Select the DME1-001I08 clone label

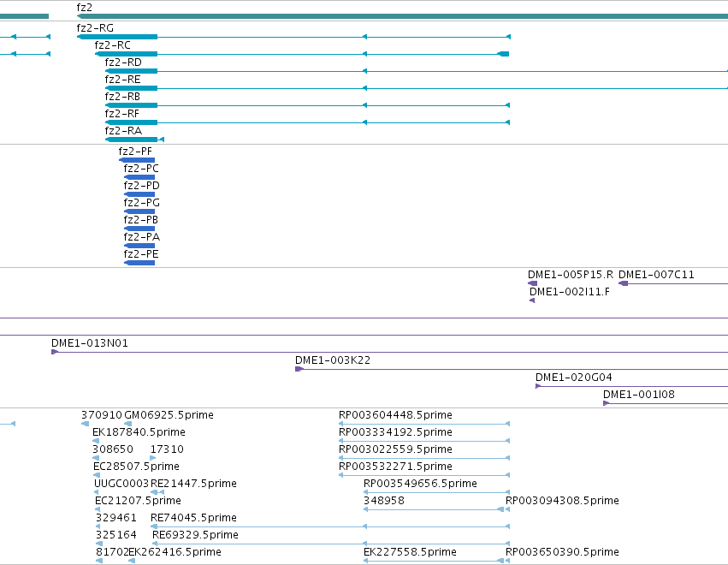point(639,395)
